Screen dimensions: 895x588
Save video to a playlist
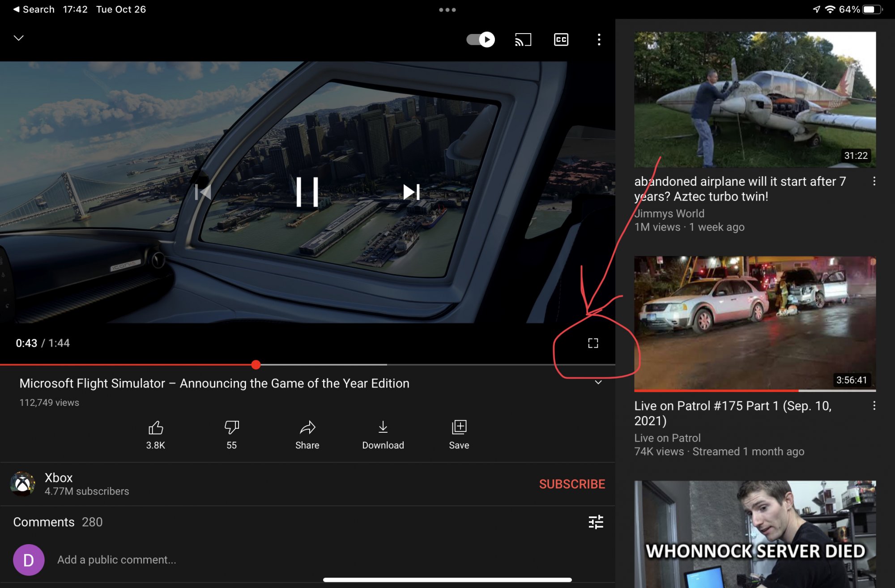pyautogui.click(x=459, y=428)
